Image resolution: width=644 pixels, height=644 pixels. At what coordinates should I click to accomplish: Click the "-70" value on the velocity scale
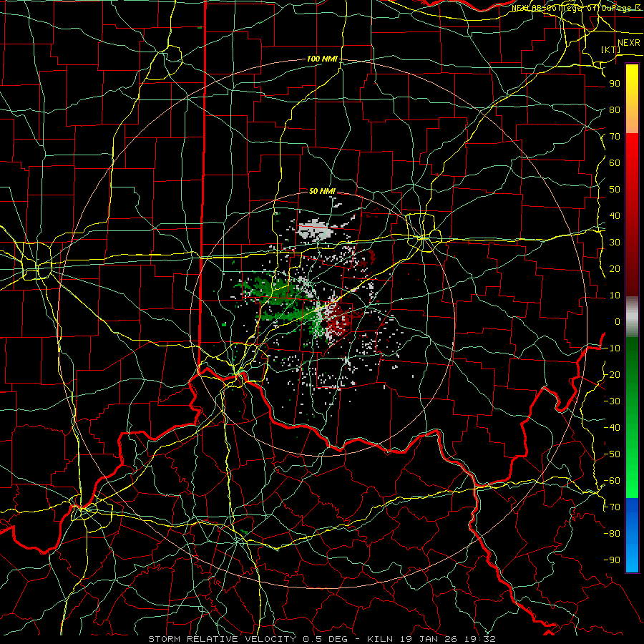click(x=612, y=507)
